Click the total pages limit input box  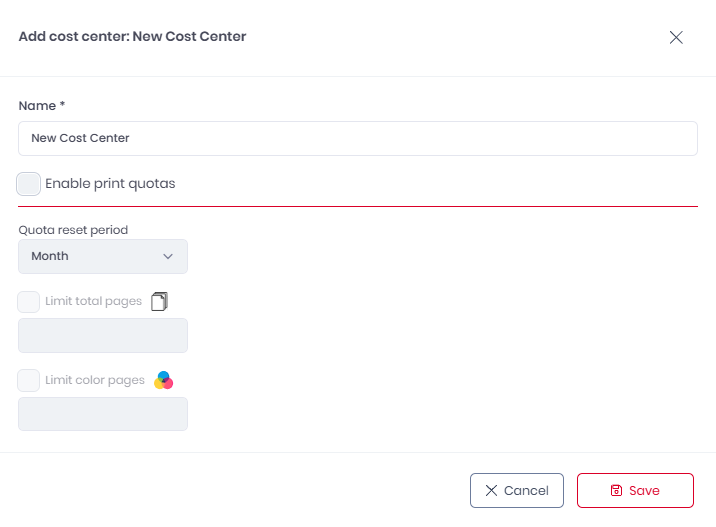[103, 335]
